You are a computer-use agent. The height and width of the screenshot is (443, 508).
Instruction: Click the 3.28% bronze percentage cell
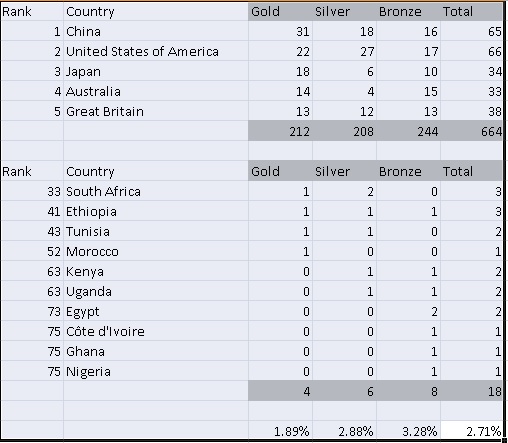tap(408, 430)
